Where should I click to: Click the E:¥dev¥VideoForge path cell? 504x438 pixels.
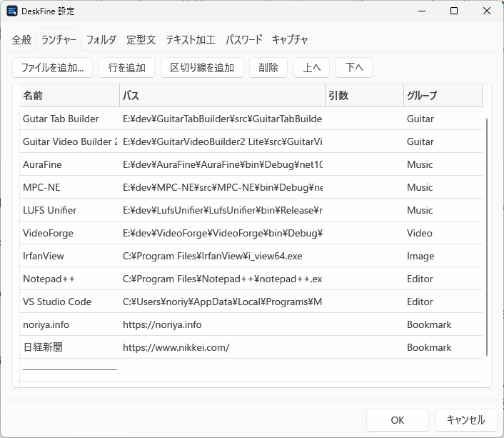pos(222,233)
